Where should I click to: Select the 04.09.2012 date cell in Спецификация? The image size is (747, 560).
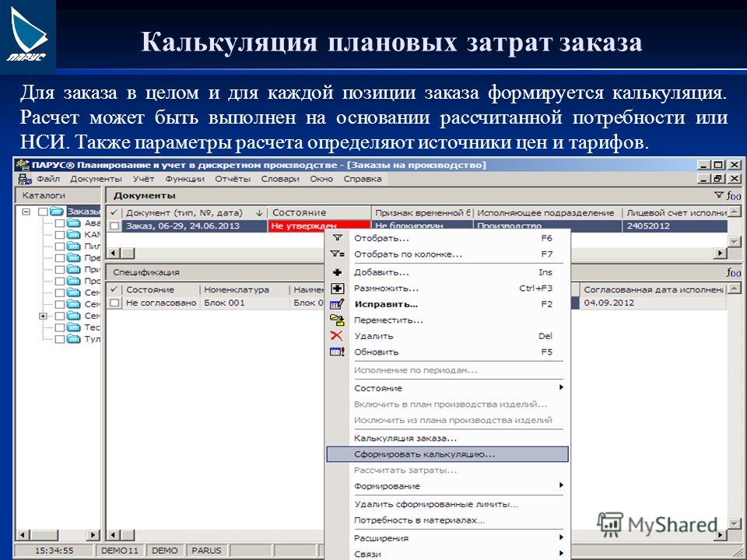pos(653,303)
